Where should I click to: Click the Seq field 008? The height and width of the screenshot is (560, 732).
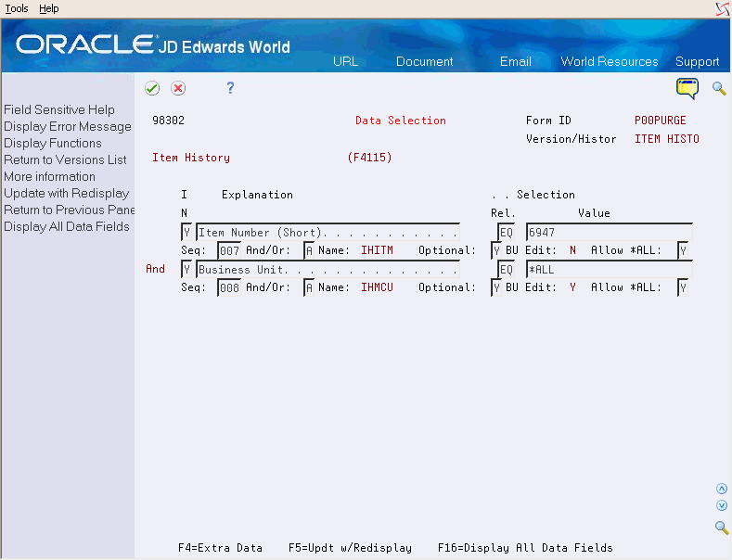[x=229, y=287]
